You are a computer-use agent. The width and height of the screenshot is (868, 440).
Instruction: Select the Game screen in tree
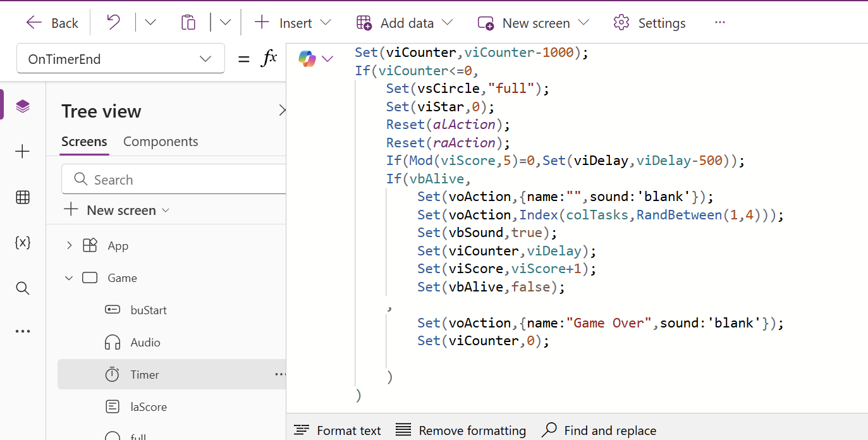[x=122, y=278]
